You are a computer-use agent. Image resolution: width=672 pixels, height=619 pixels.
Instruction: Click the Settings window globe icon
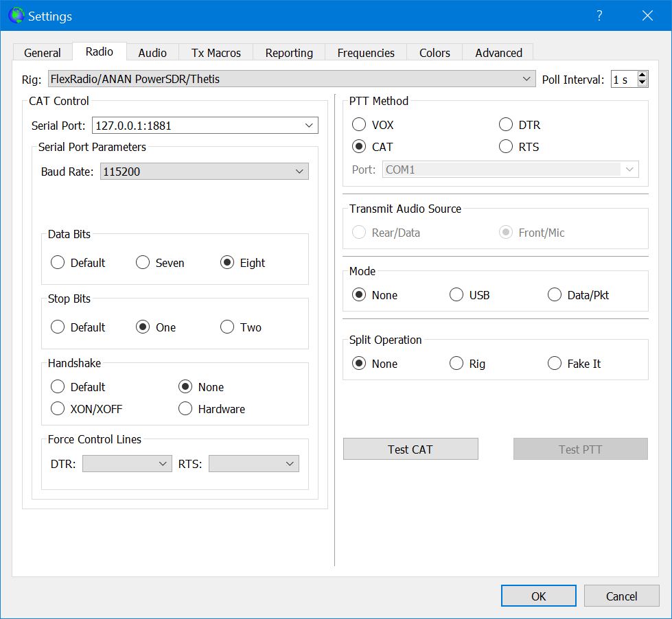(x=15, y=15)
